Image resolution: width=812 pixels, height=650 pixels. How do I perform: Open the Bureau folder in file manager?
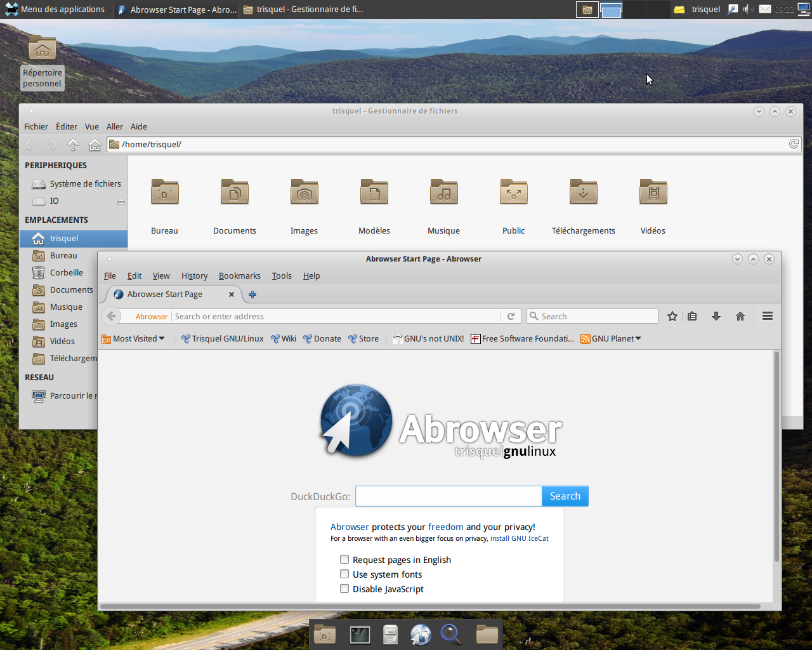tap(164, 192)
